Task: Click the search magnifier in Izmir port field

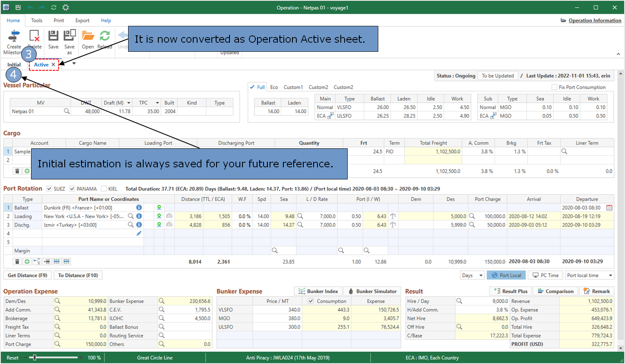Action: tap(131, 225)
